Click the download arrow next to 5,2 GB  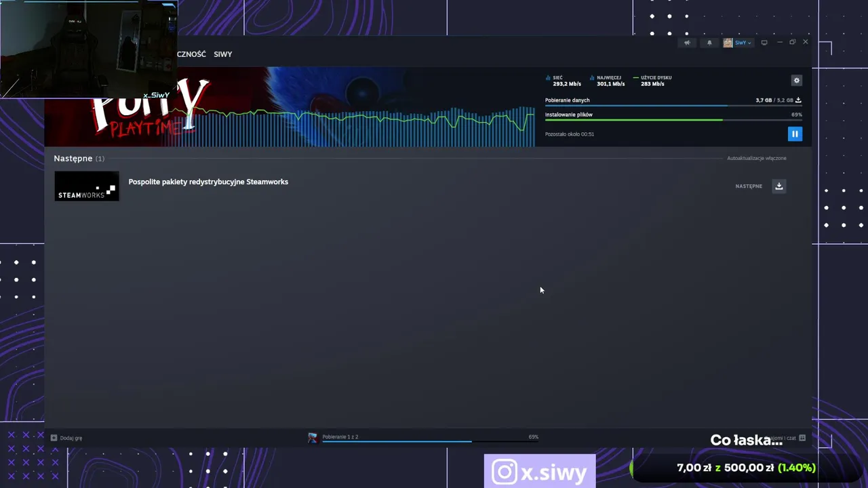(798, 100)
